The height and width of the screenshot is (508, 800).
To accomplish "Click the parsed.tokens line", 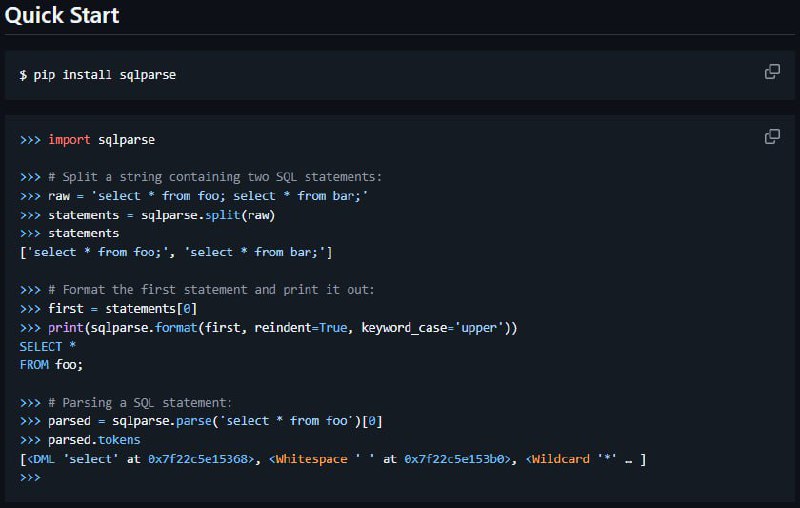I will [80, 440].
